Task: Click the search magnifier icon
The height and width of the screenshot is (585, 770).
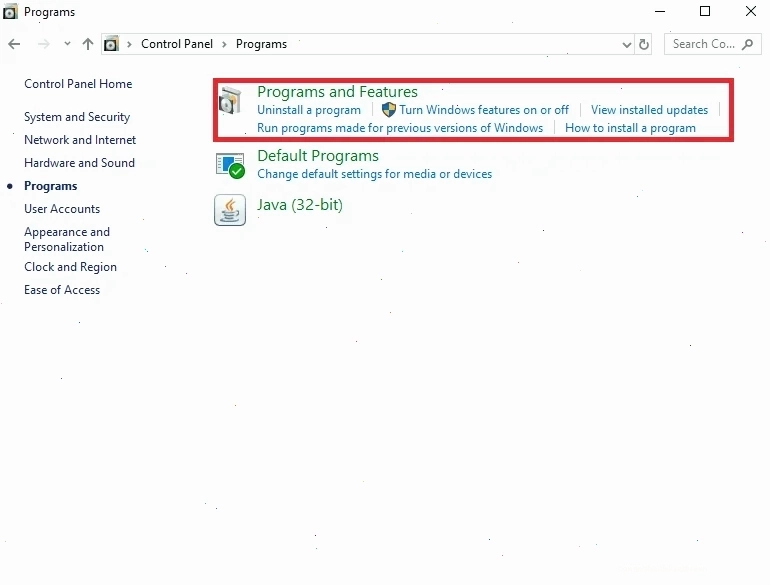Action: tap(747, 44)
